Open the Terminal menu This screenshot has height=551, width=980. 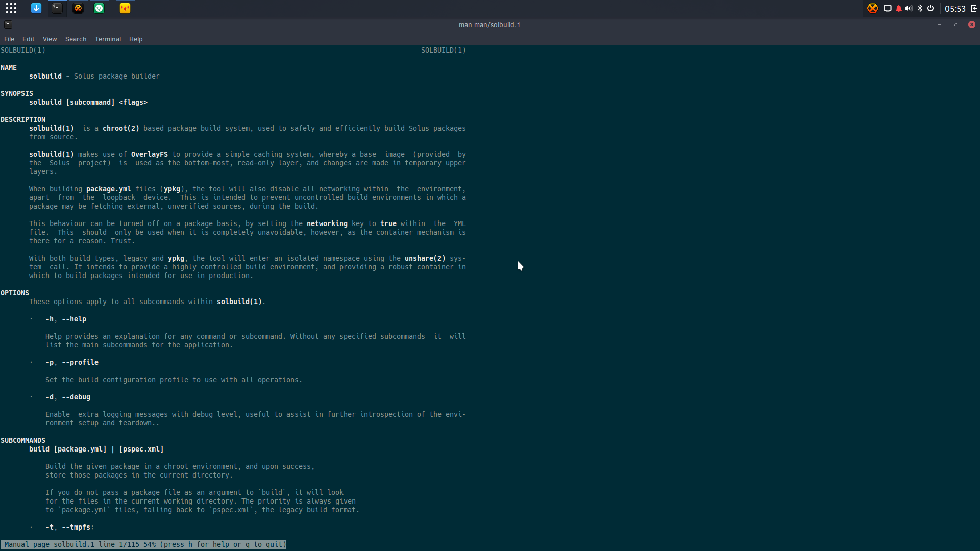click(108, 39)
